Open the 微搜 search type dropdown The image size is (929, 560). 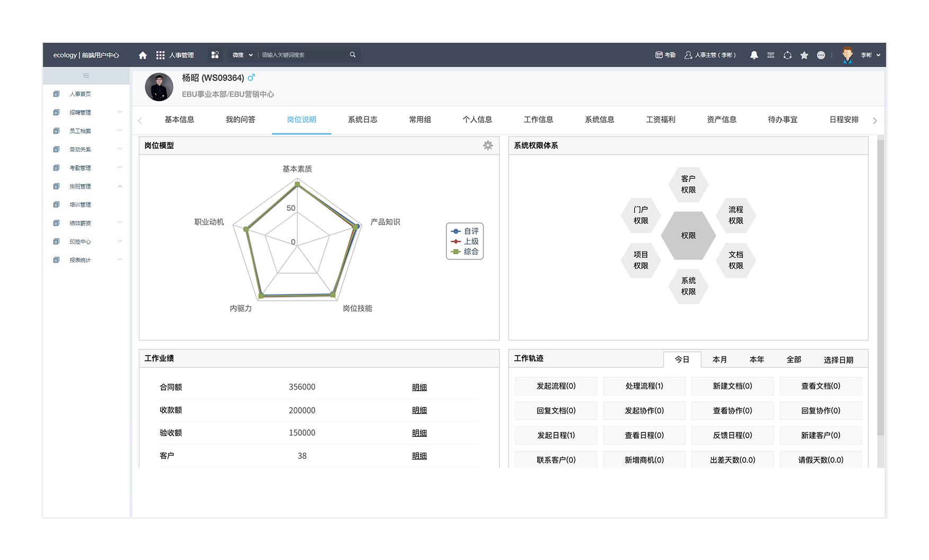pos(243,55)
